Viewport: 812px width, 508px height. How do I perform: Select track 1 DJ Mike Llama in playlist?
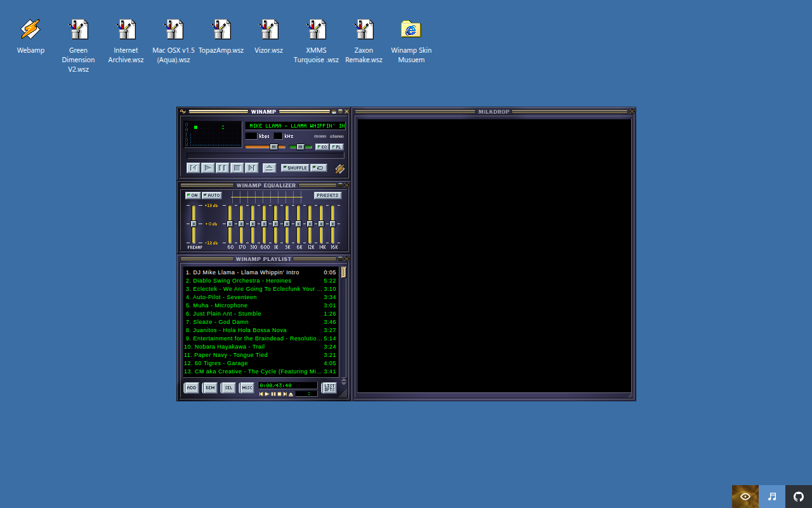click(261, 272)
